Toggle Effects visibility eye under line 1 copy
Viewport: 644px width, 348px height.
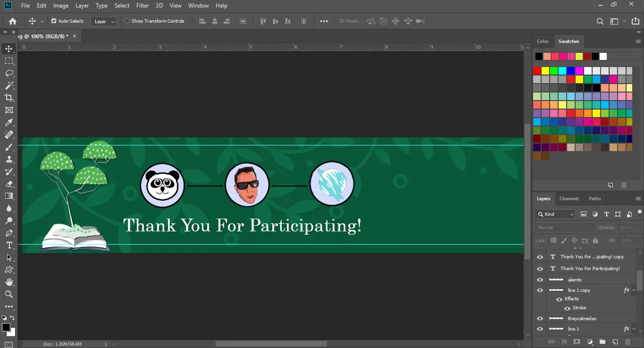pos(559,299)
